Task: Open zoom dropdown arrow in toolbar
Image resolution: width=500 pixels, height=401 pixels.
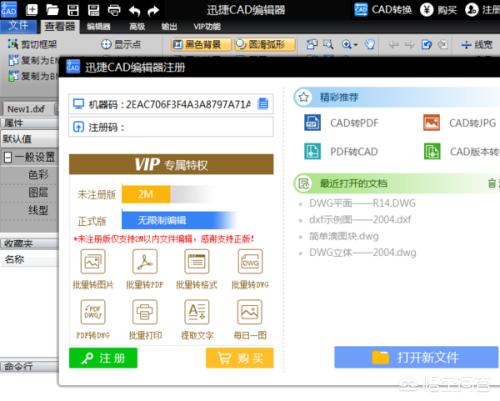Action: 356,45
